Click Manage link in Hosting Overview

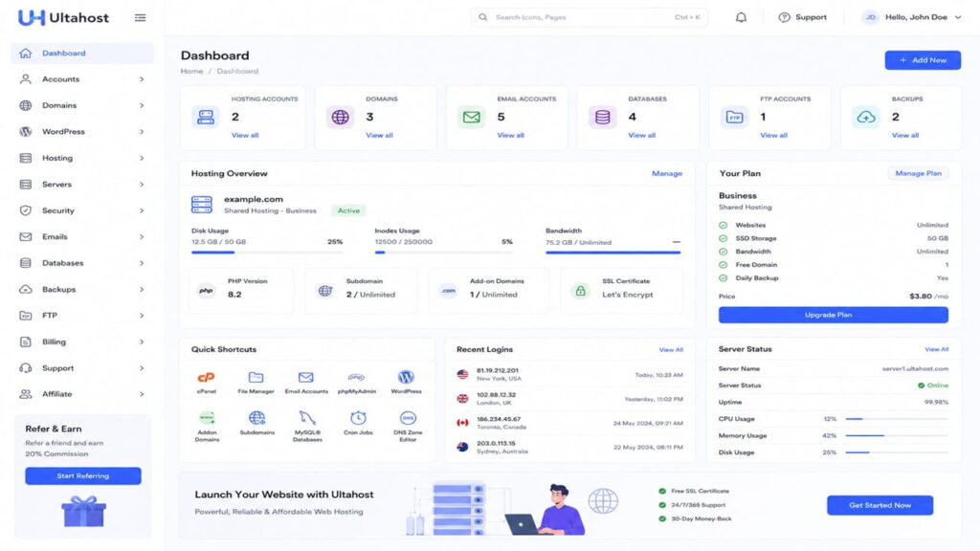[667, 174]
